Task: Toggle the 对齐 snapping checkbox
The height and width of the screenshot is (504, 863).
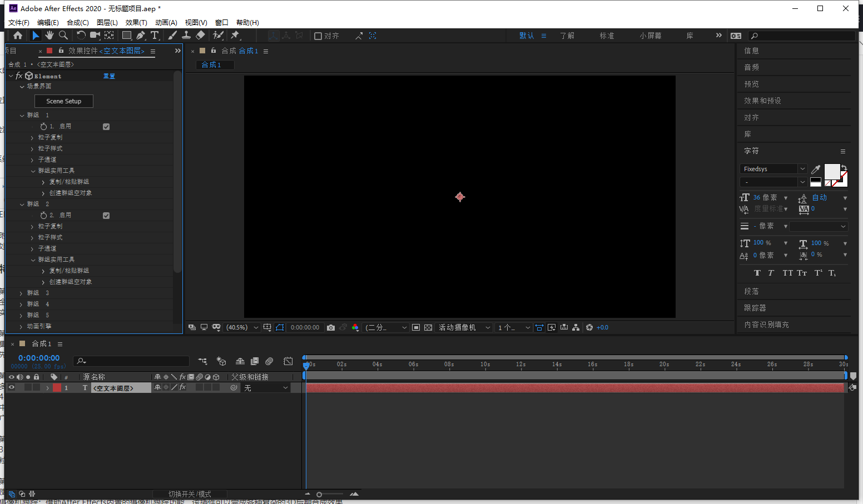Action: tap(318, 36)
